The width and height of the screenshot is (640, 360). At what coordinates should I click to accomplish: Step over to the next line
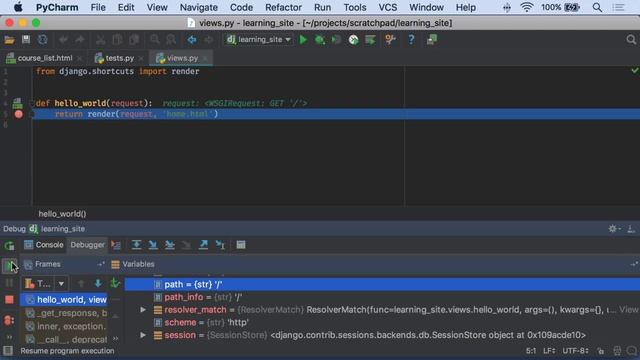click(x=136, y=245)
